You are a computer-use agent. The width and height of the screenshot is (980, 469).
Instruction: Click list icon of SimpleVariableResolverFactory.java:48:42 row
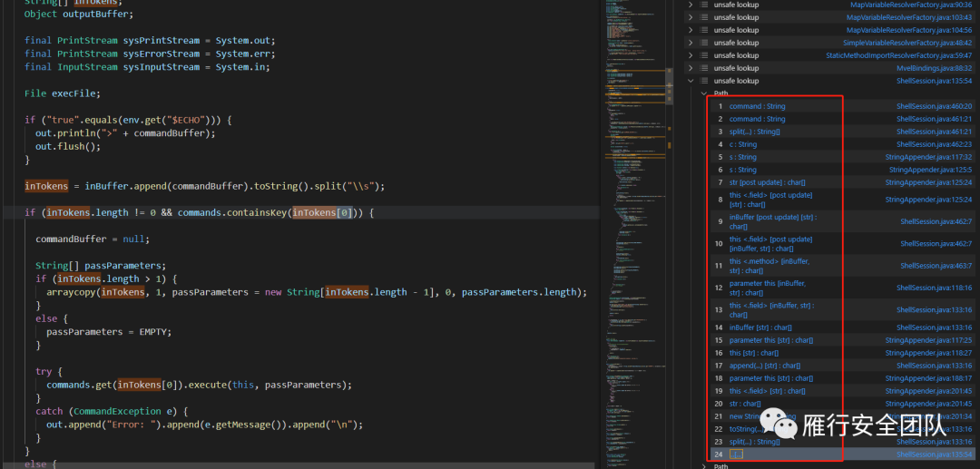click(704, 44)
